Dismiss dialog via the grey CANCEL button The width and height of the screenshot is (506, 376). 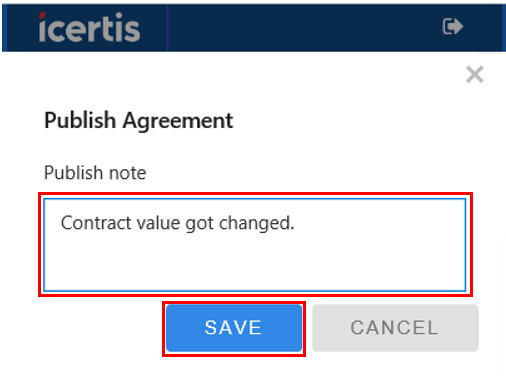[x=395, y=328]
